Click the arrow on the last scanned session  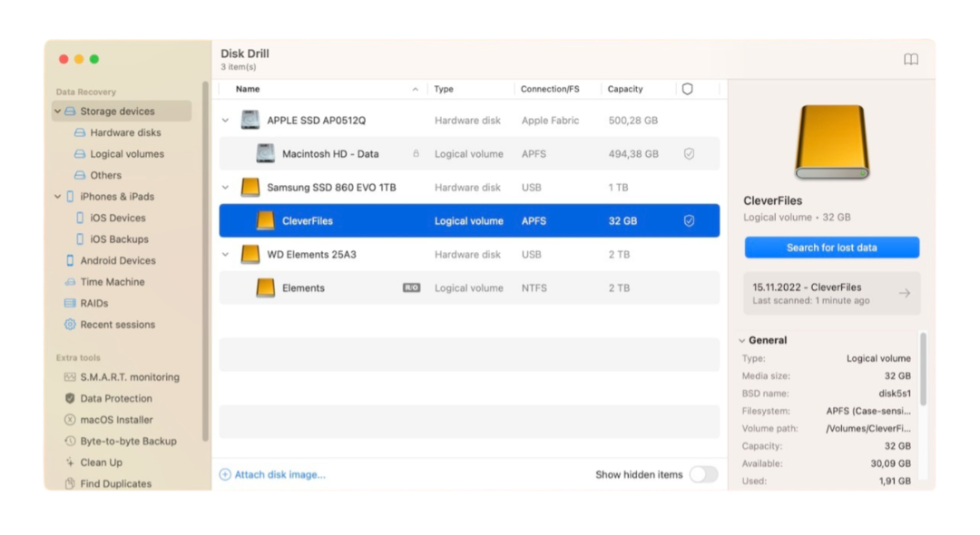click(x=905, y=294)
